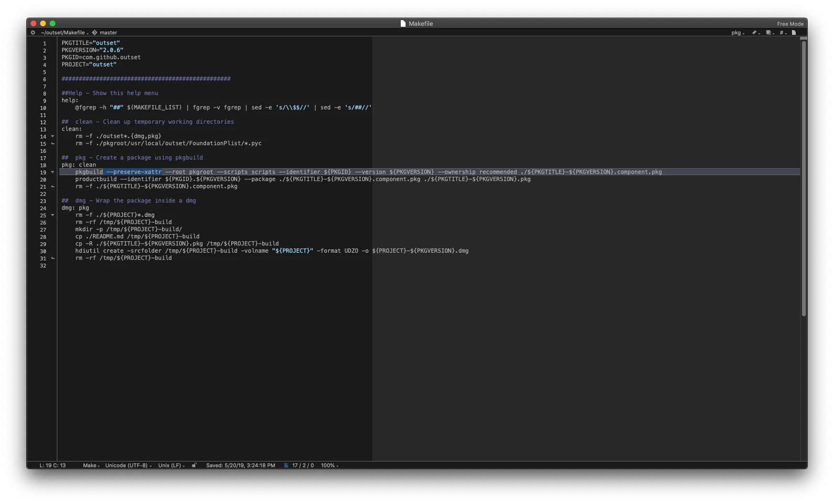Click the Saved: 5/20/19 timestamp
Image resolution: width=834 pixels, height=504 pixels.
pyautogui.click(x=241, y=465)
